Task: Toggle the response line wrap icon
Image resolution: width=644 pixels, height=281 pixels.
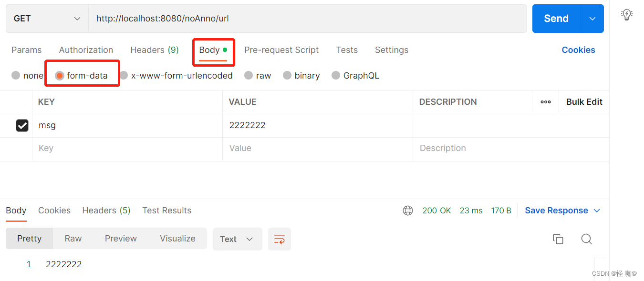Action: pos(280,239)
